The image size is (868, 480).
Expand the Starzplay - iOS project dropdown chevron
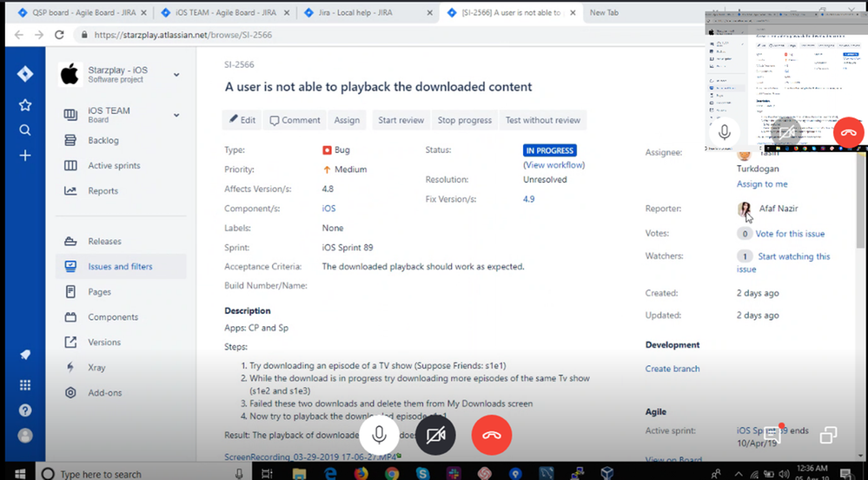[x=176, y=74]
